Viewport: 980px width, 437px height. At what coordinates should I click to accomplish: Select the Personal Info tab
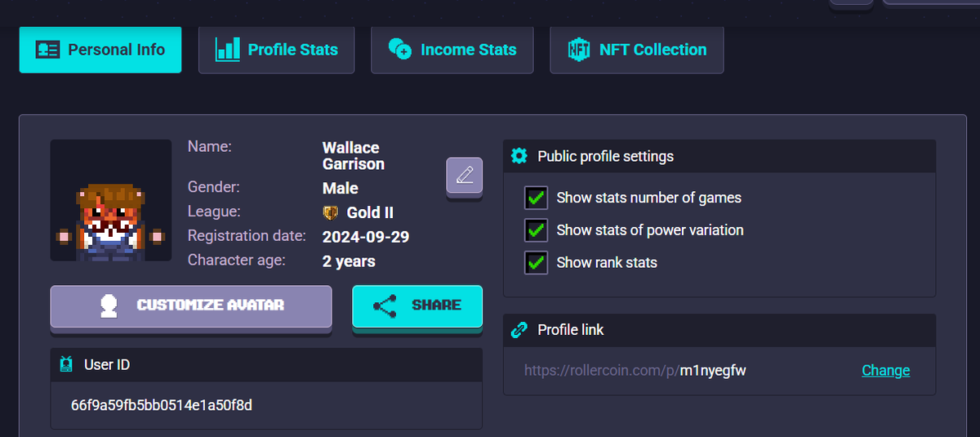(x=100, y=50)
